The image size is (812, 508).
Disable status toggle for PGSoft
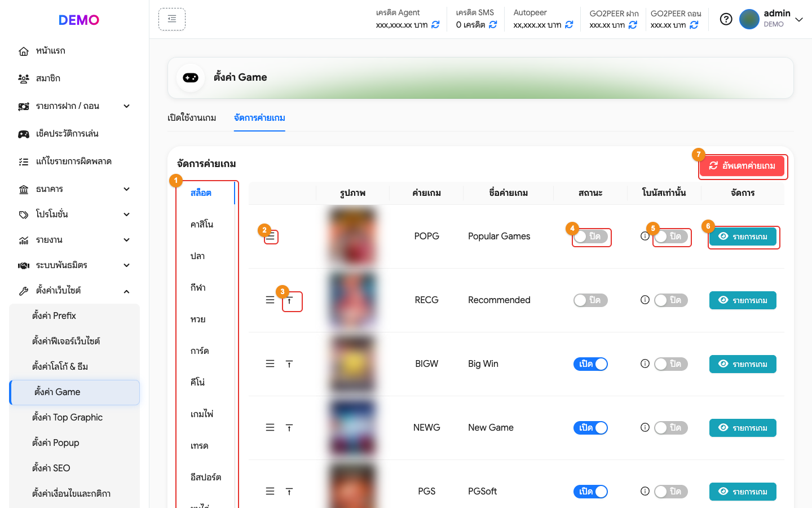pos(590,492)
